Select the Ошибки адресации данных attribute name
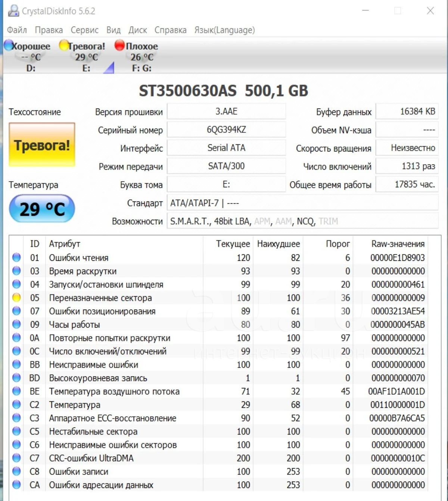Image resolution: width=448 pixels, height=501 pixels. 101,485
